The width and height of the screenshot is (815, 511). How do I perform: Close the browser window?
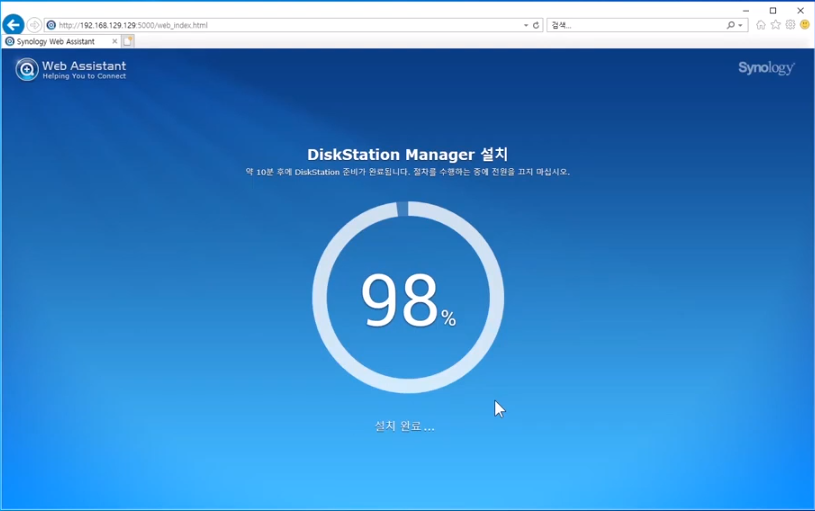pos(800,10)
